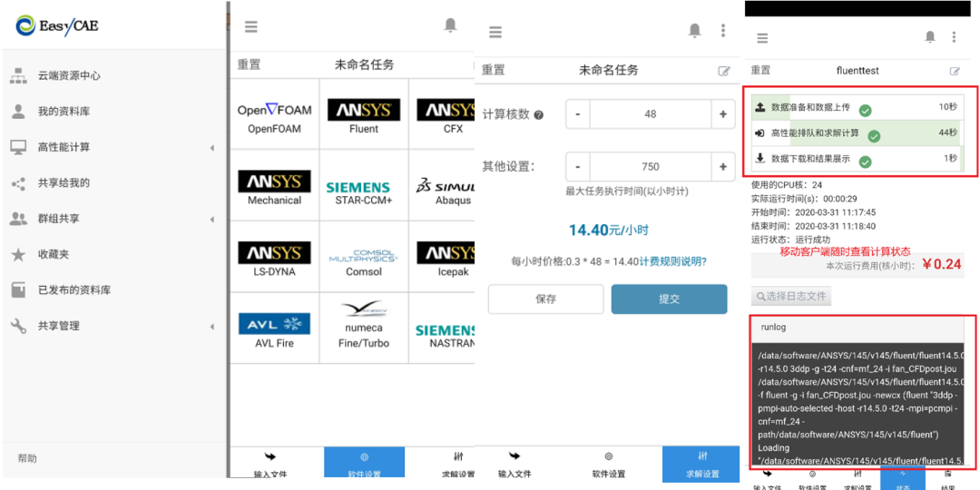Expand the 群组共享 sidebar menu
The image size is (980, 490).
(113, 219)
